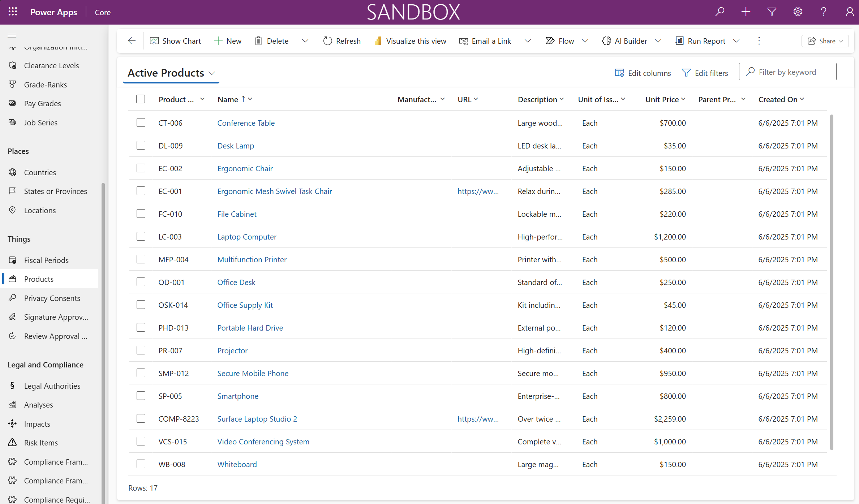
Task: Click the Legal Authorities section icon
Action: [12, 385]
